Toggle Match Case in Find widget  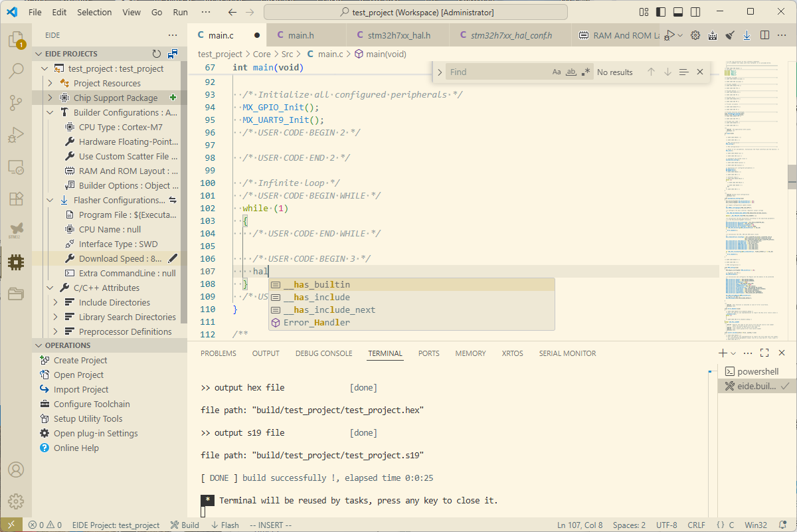click(x=557, y=72)
